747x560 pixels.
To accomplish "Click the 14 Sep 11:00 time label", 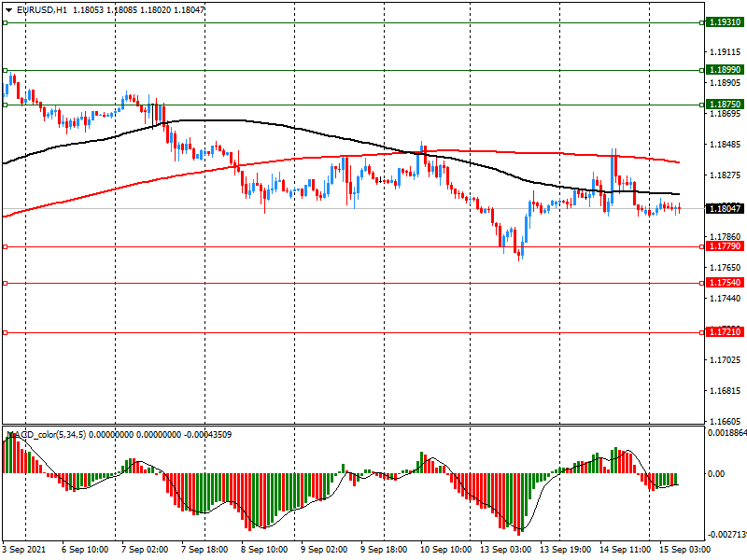I will pyautogui.click(x=625, y=550).
